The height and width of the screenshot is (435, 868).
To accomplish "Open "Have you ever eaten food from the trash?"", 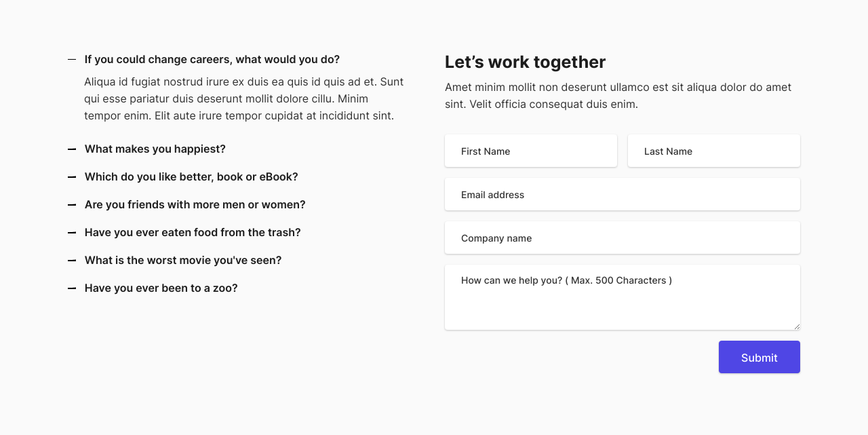I will [193, 233].
